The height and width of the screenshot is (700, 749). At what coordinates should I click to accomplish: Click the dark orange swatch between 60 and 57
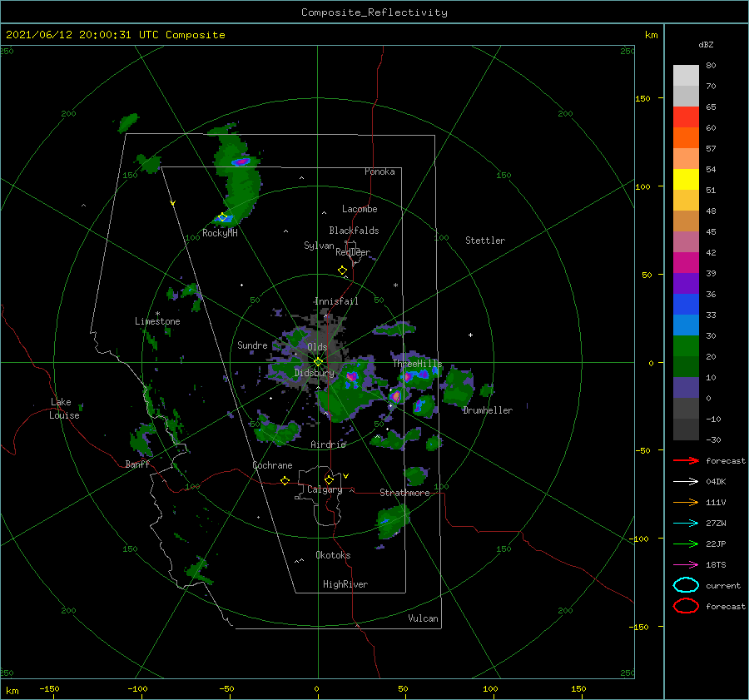[686, 138]
